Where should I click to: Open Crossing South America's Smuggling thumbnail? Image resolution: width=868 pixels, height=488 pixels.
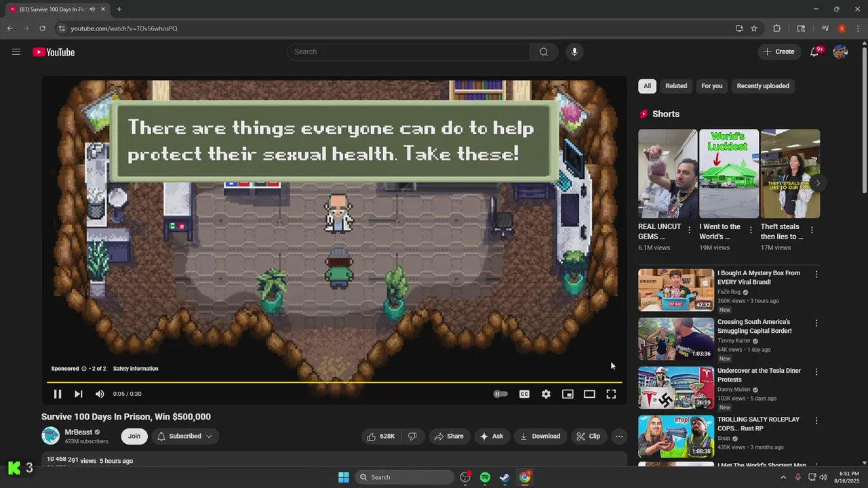pyautogui.click(x=676, y=339)
